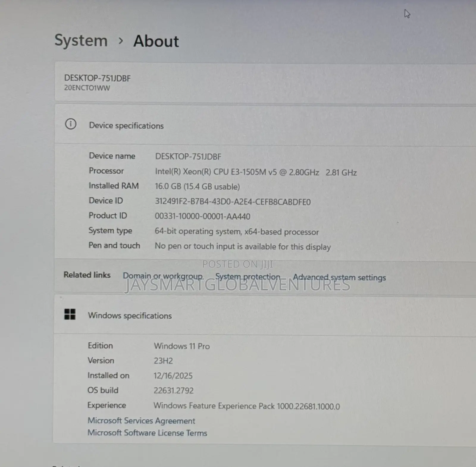Select the Windows Feature Experience Pack value
This screenshot has width=476, height=467.
pos(247,406)
